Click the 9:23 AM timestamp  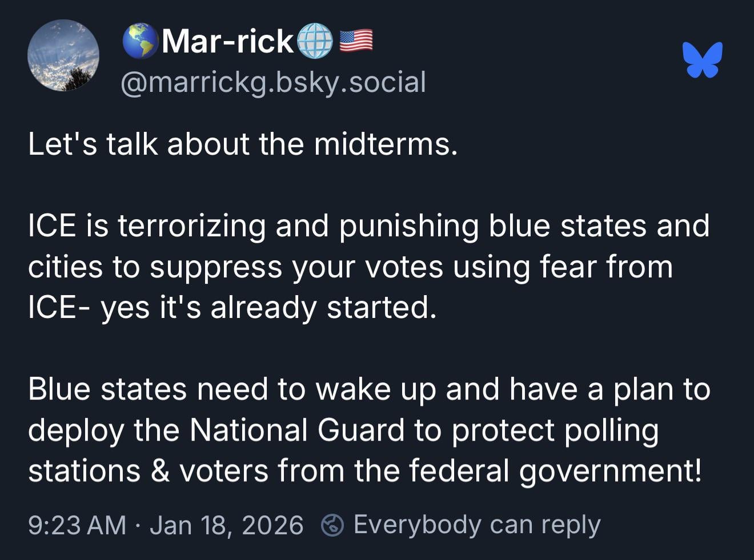77,525
